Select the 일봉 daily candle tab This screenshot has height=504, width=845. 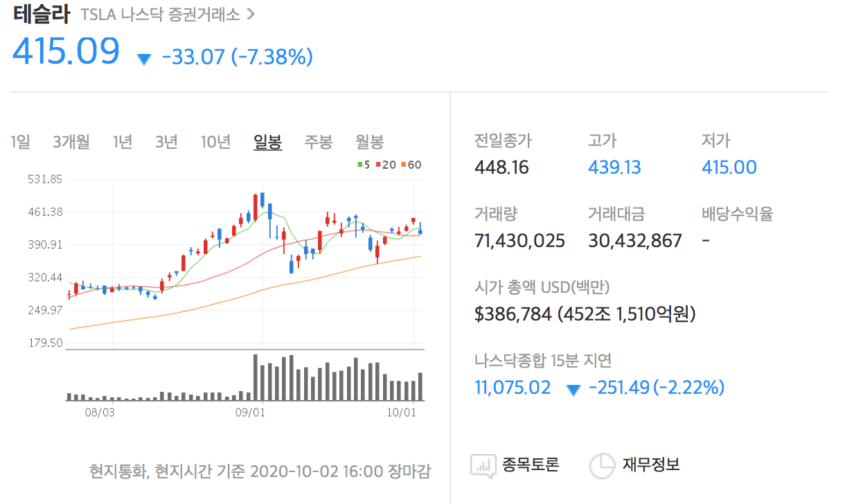[268, 143]
